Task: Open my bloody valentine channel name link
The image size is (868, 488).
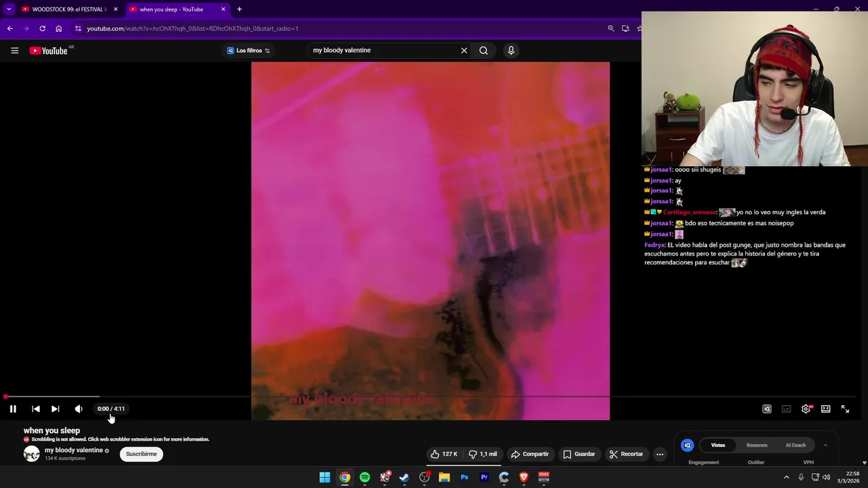Action: coord(74,450)
